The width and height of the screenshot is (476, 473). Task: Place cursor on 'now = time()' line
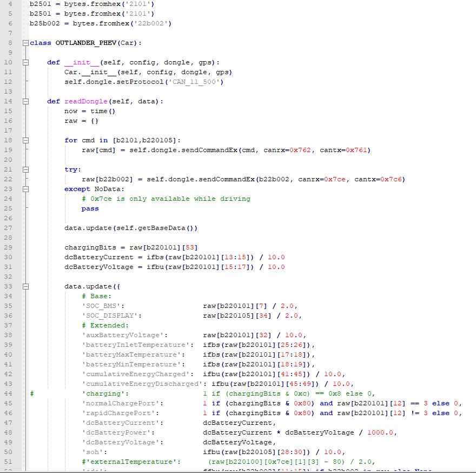(90, 111)
